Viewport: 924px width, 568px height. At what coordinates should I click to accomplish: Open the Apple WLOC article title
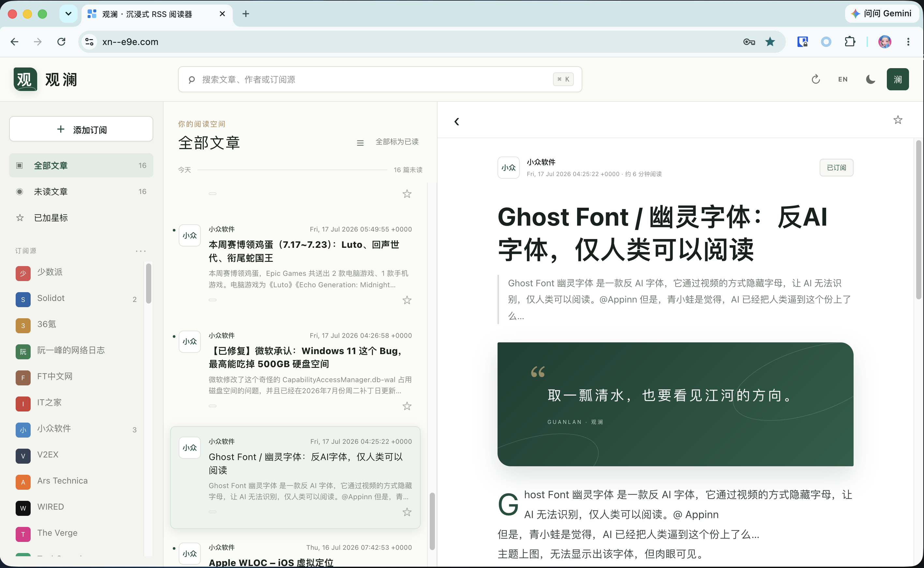[271, 562]
